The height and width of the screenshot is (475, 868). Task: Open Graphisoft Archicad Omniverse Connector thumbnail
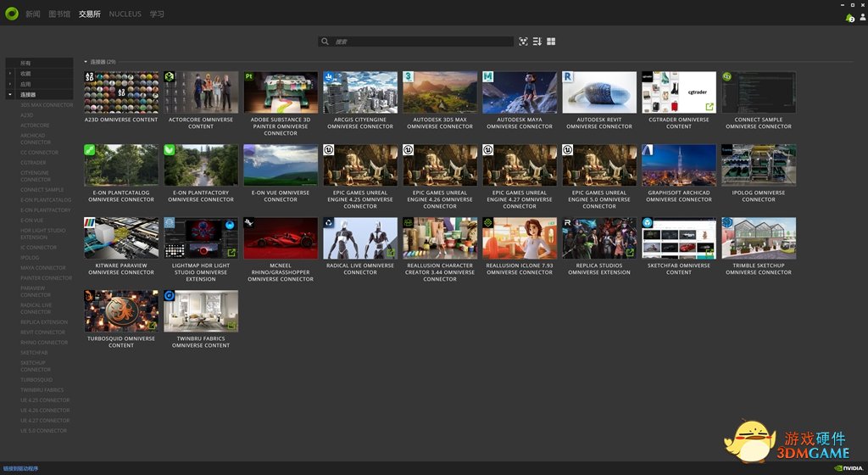[x=679, y=165]
